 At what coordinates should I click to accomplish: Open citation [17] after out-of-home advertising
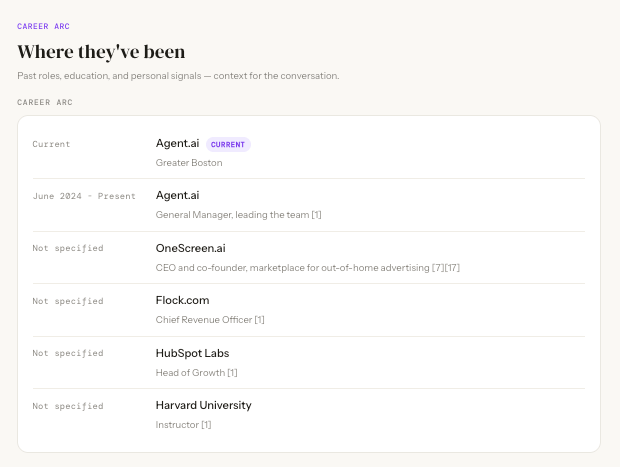pos(452,268)
